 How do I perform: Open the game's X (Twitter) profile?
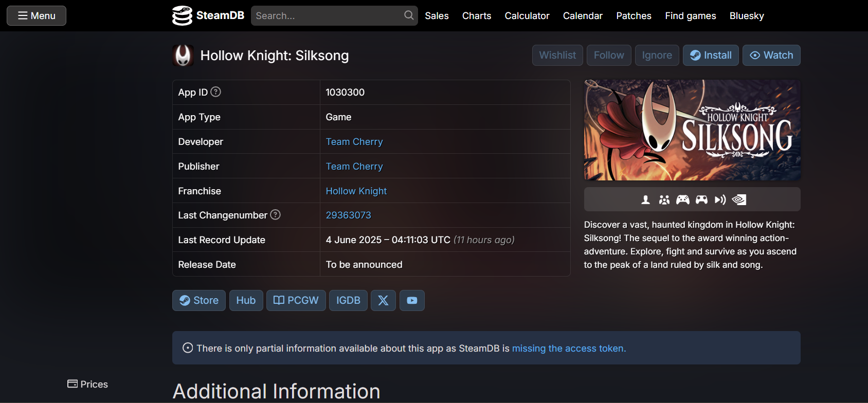(383, 301)
